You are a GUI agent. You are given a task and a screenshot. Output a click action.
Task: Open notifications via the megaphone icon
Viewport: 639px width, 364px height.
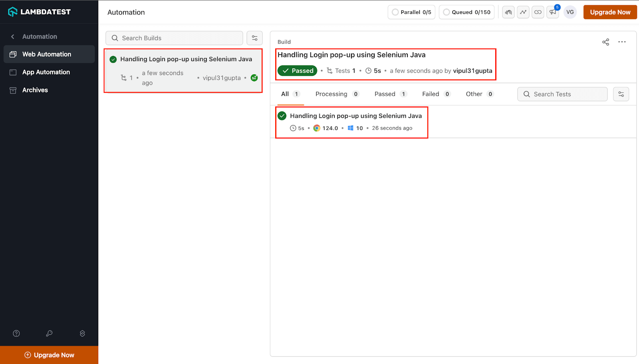[x=552, y=12]
